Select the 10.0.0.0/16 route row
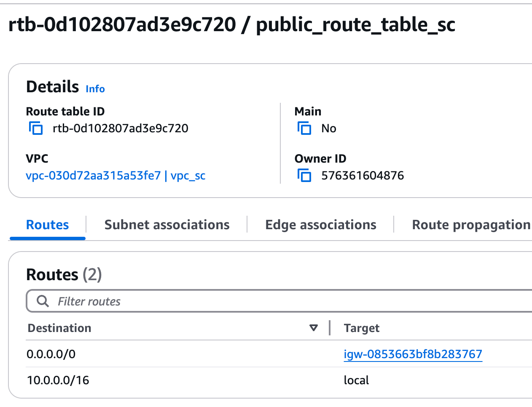Screen dimensions: 532x407 pyautogui.click(x=279, y=380)
